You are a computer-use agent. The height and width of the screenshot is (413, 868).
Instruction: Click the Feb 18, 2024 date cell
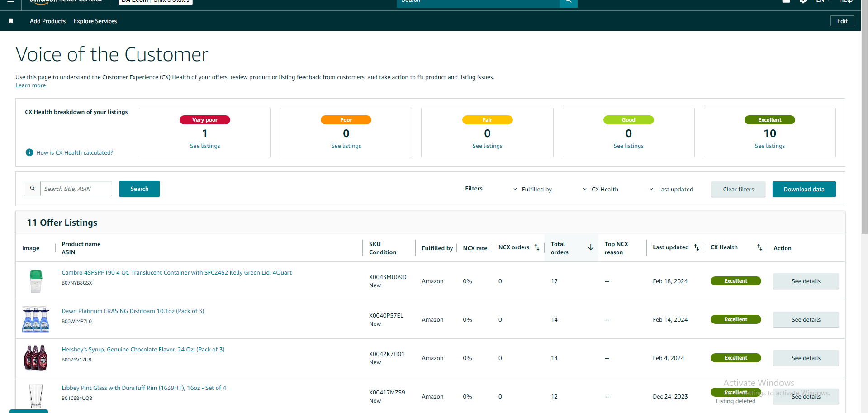[x=670, y=281]
